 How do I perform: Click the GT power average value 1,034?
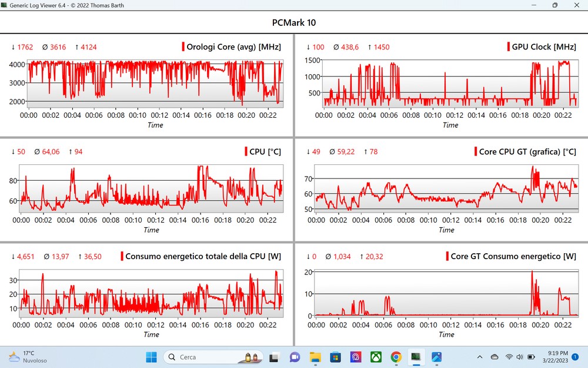pyautogui.click(x=342, y=257)
